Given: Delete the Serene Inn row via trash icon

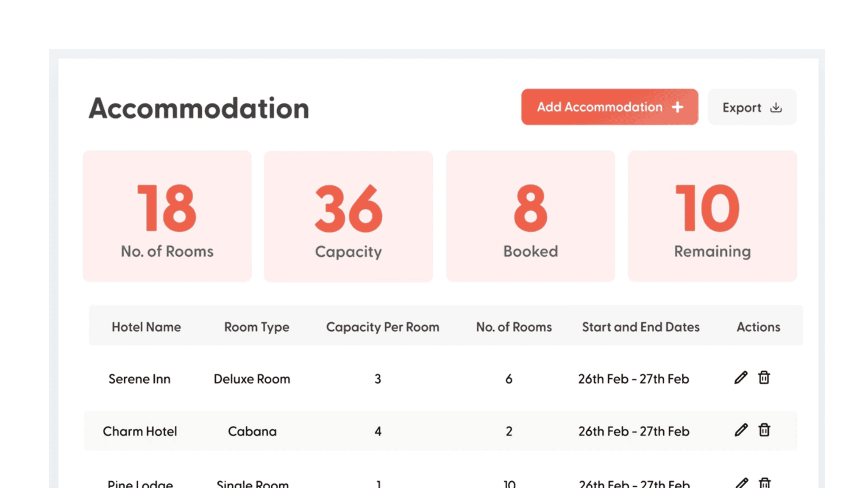Looking at the screenshot, I should coord(764,378).
